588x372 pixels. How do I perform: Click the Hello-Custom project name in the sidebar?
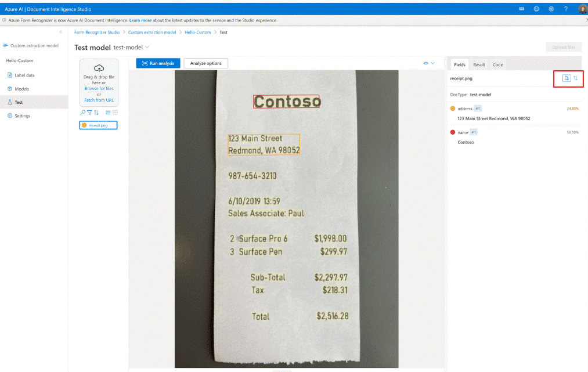point(20,60)
